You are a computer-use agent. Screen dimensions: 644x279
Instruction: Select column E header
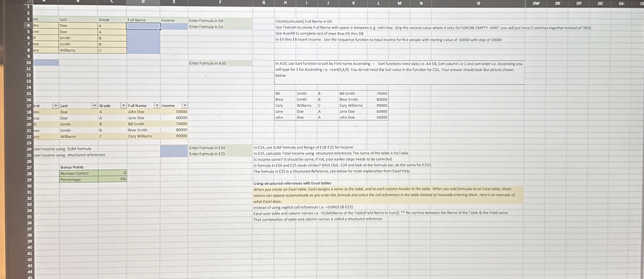click(x=174, y=2)
